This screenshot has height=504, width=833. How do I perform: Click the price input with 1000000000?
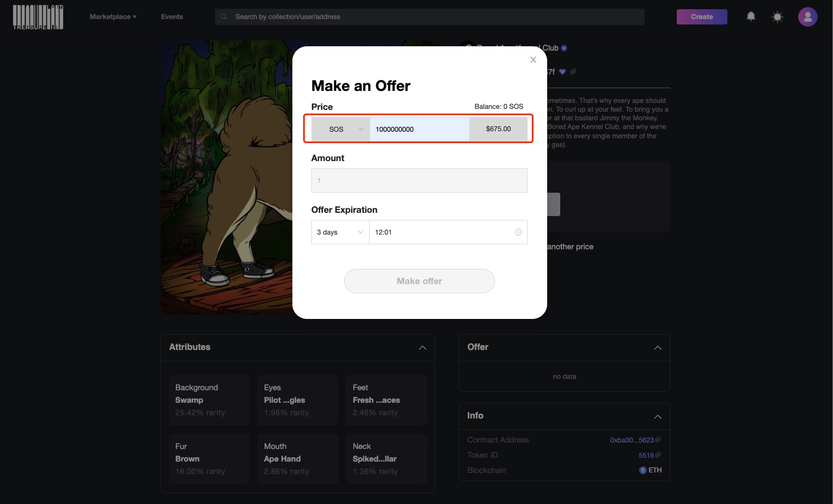[x=419, y=129]
